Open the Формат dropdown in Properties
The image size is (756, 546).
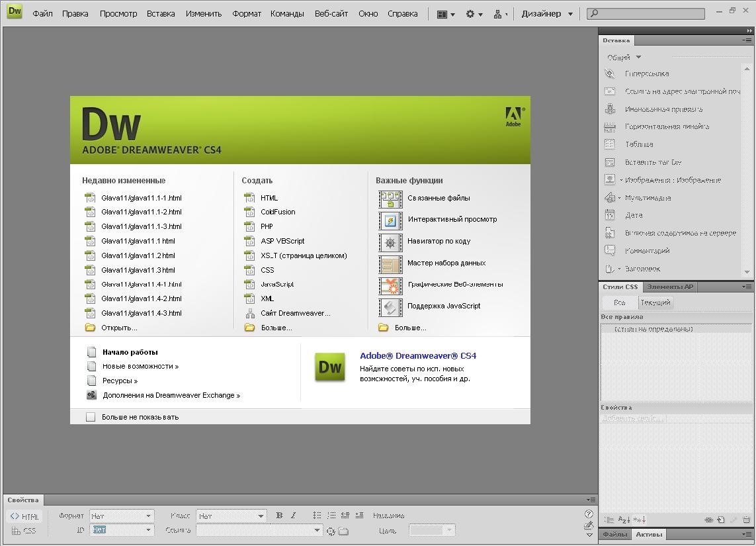click(122, 516)
